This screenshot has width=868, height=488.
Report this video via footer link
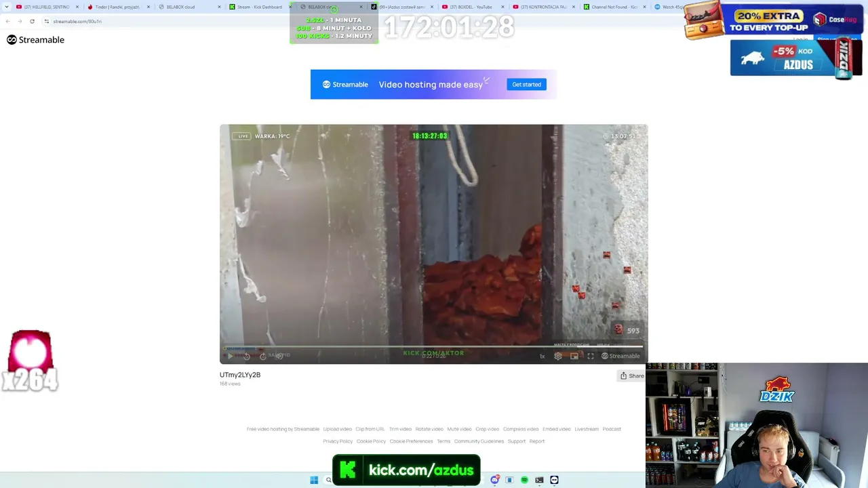click(x=537, y=441)
